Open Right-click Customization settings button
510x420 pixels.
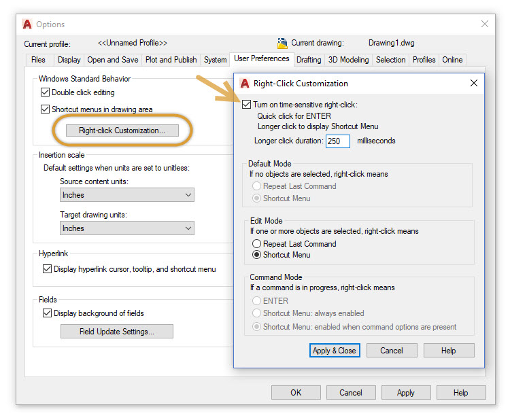point(122,130)
